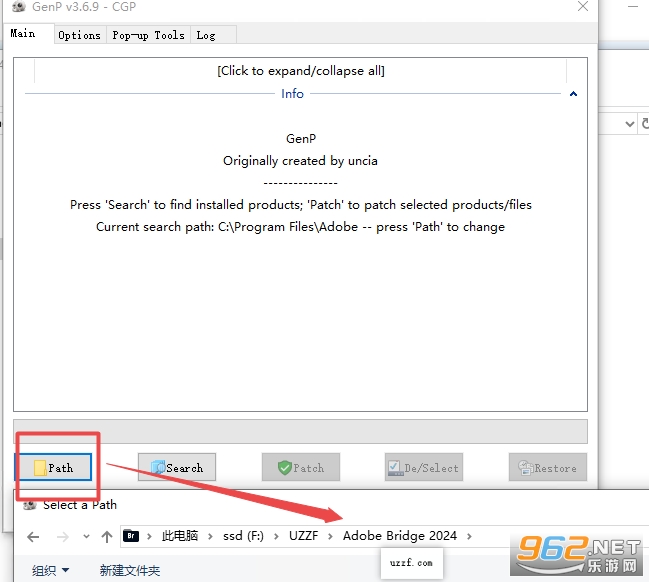
Task: Open the Pop-up Tools tab
Action: pyautogui.click(x=148, y=35)
